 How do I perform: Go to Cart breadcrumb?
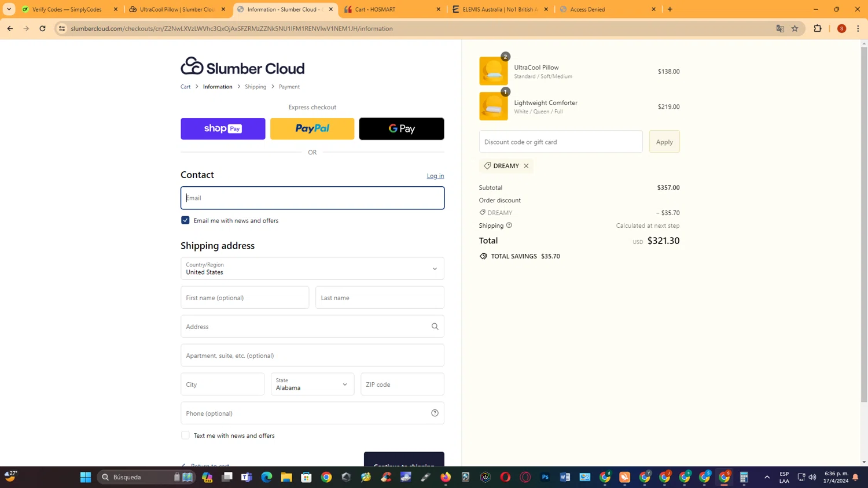[x=185, y=87]
